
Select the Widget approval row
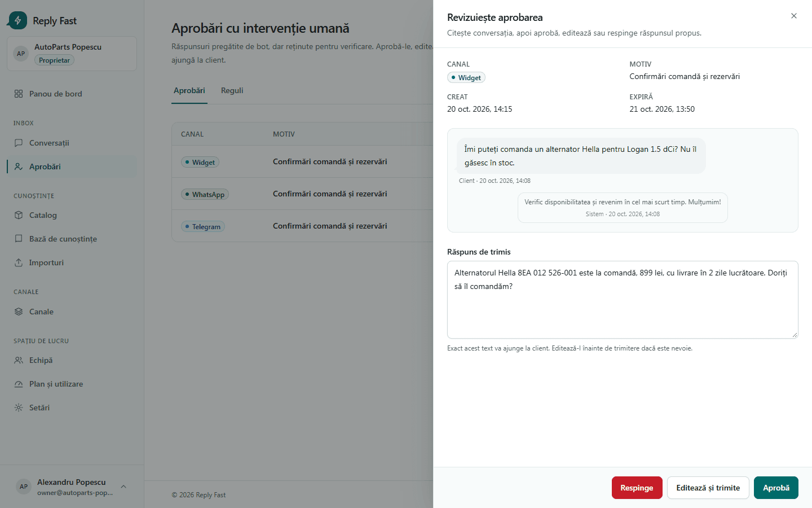coord(302,162)
